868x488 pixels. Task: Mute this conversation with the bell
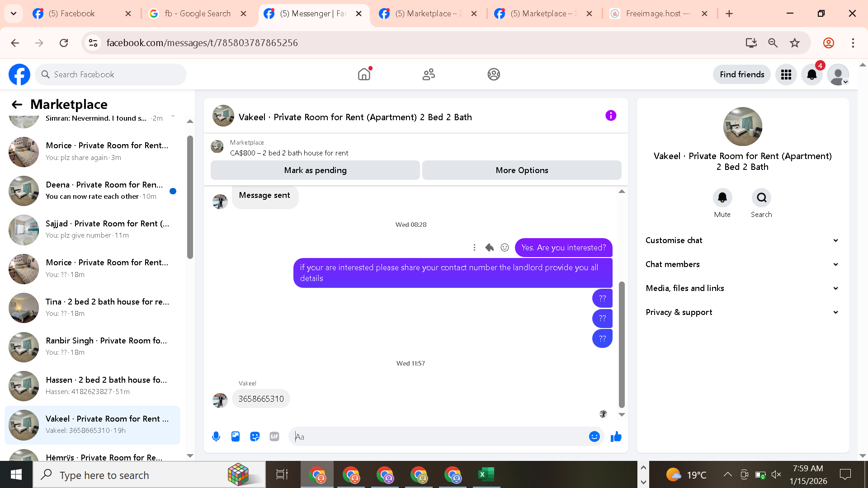(x=722, y=198)
